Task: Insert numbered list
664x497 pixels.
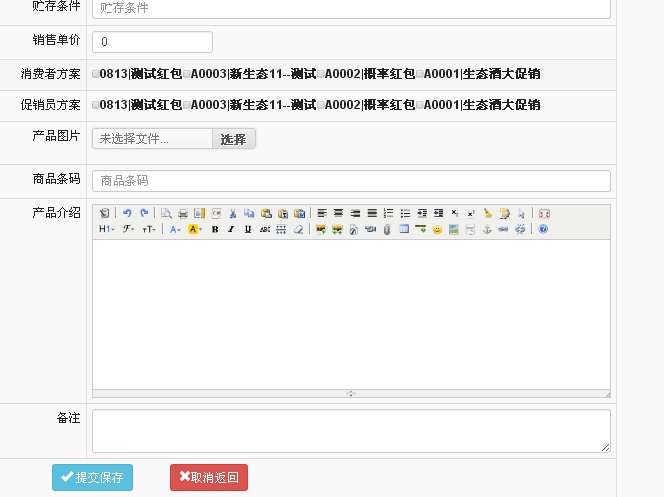Action: pos(389,213)
